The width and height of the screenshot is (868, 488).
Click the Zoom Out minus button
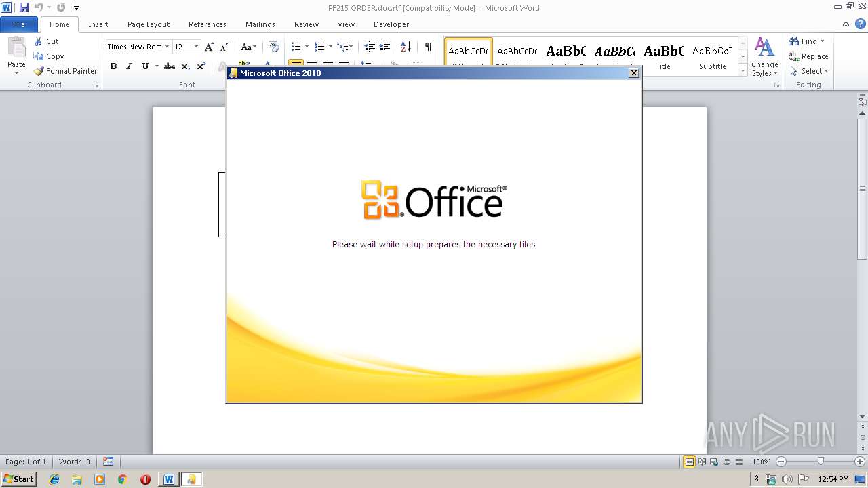781,462
